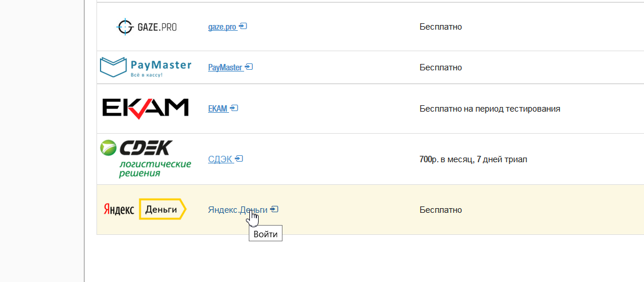Viewport: 644px width, 282px height.
Task: Click the login icon after the EKAM link
Action: pos(234,109)
